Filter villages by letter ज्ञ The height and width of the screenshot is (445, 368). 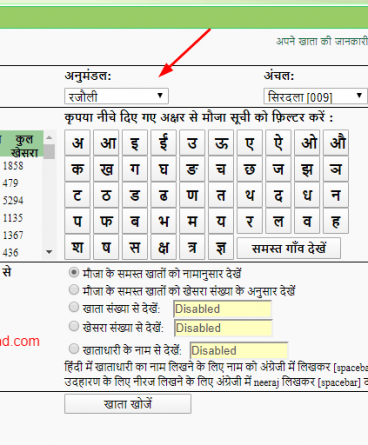221,247
